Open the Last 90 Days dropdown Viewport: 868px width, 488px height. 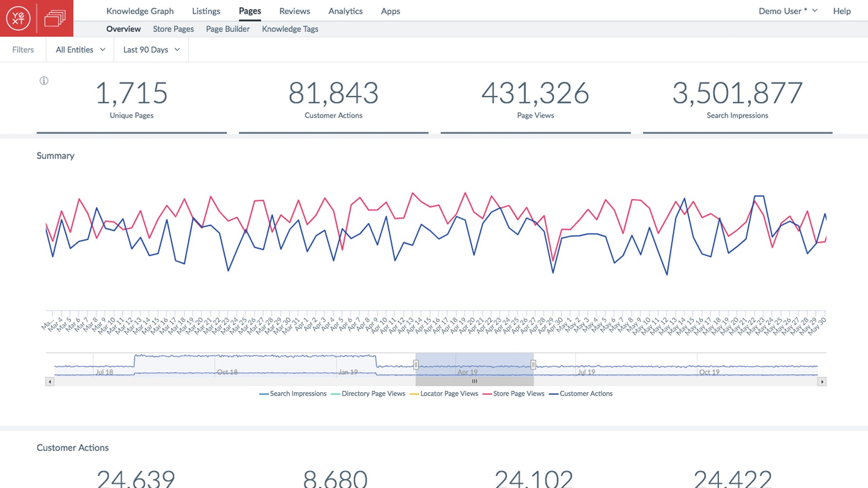(x=151, y=50)
